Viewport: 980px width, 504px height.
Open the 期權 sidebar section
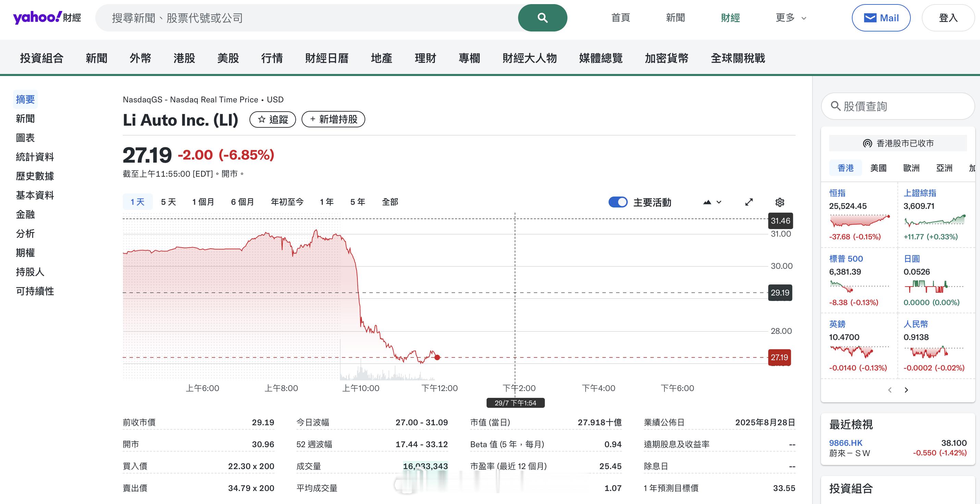25,253
